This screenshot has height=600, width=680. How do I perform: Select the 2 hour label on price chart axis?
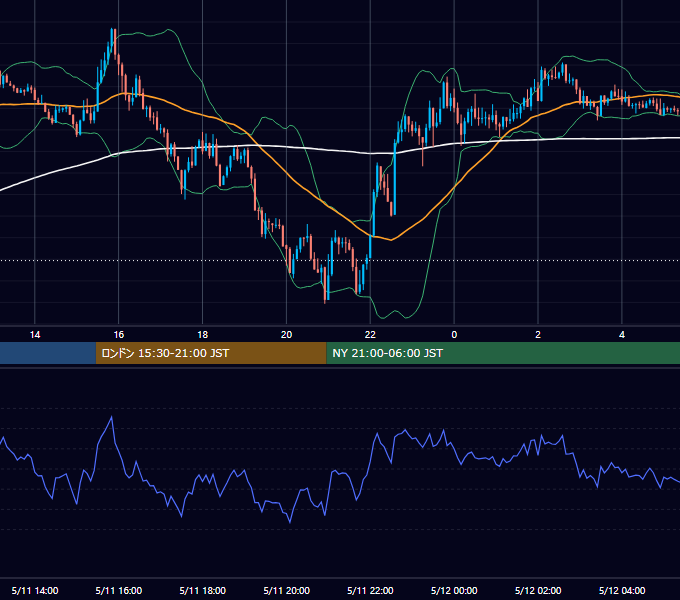tap(538, 335)
